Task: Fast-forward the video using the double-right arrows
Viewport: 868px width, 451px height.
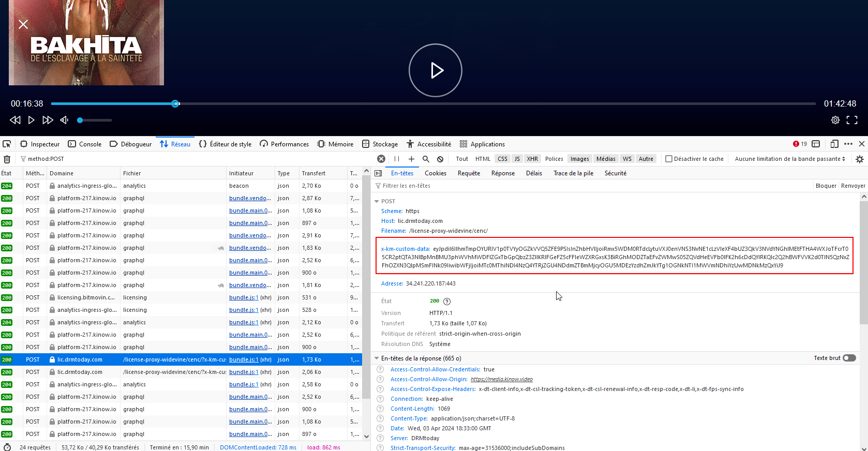Action: click(x=48, y=120)
